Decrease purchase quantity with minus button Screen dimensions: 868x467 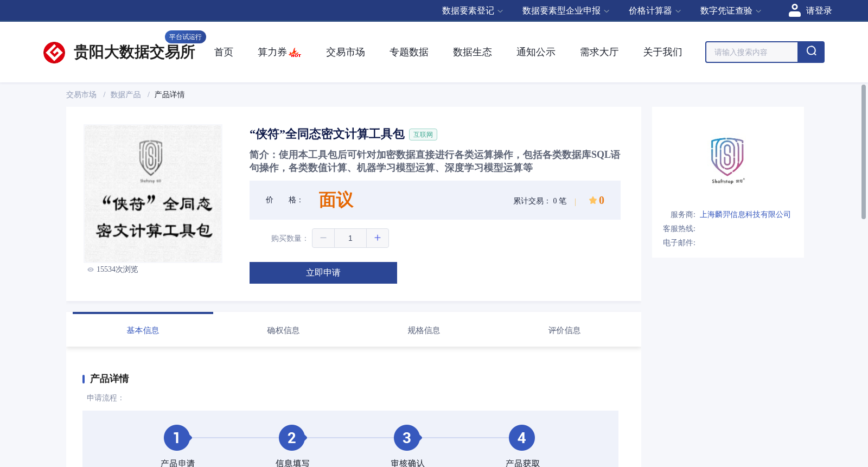coord(323,238)
